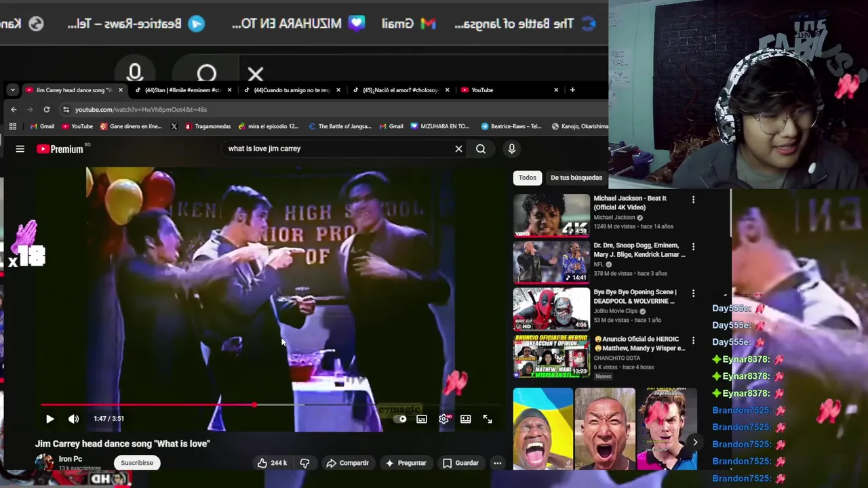Click the magnifier search button
The height and width of the screenshot is (488, 868).
pos(481,148)
